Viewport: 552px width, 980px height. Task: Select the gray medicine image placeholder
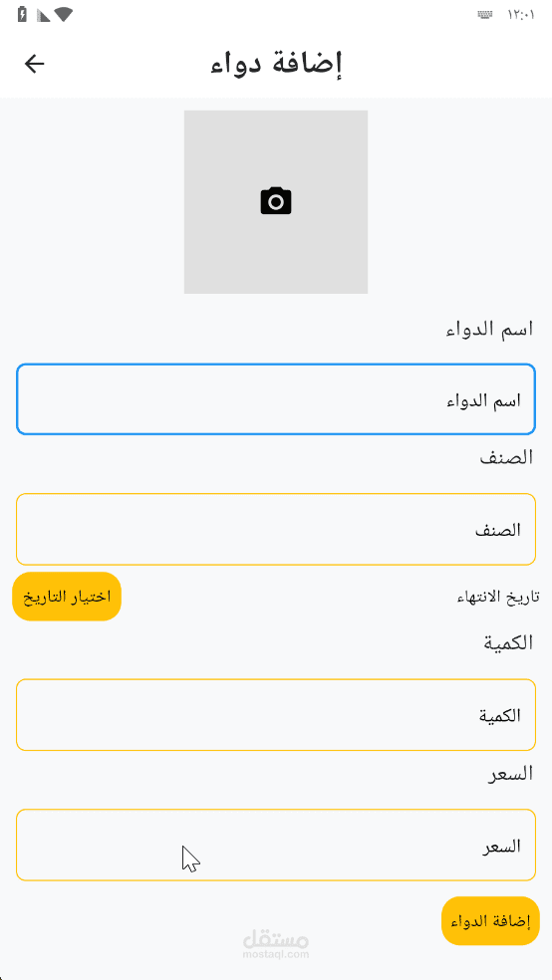click(x=276, y=202)
